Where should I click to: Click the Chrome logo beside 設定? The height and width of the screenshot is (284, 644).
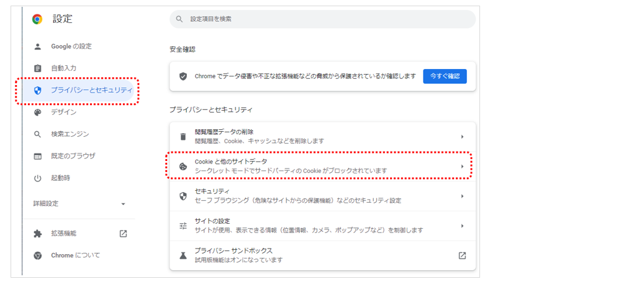(37, 19)
